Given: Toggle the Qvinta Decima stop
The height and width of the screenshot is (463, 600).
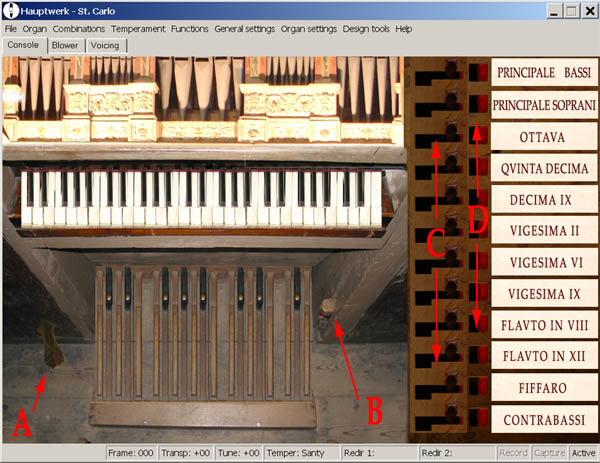Looking at the screenshot, I should (x=543, y=168).
